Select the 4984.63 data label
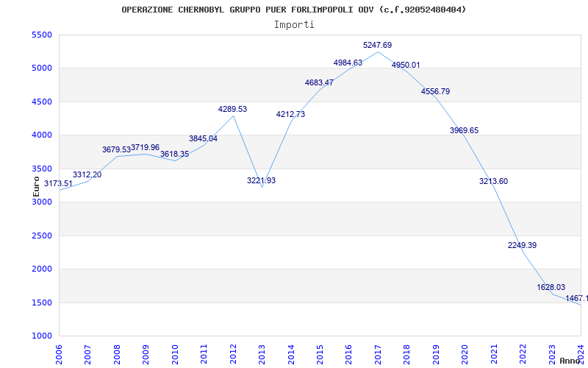Viewport: 588px width, 368px height. [348, 63]
